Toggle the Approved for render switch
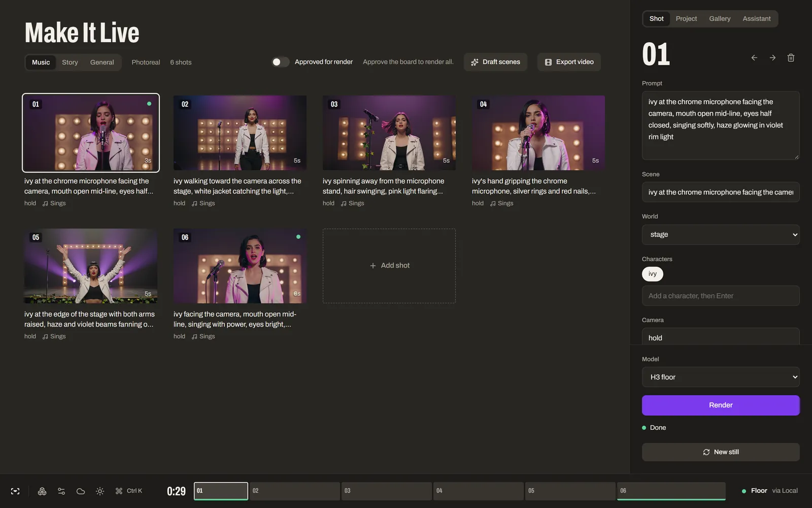This screenshot has width=812, height=508. 281,62
